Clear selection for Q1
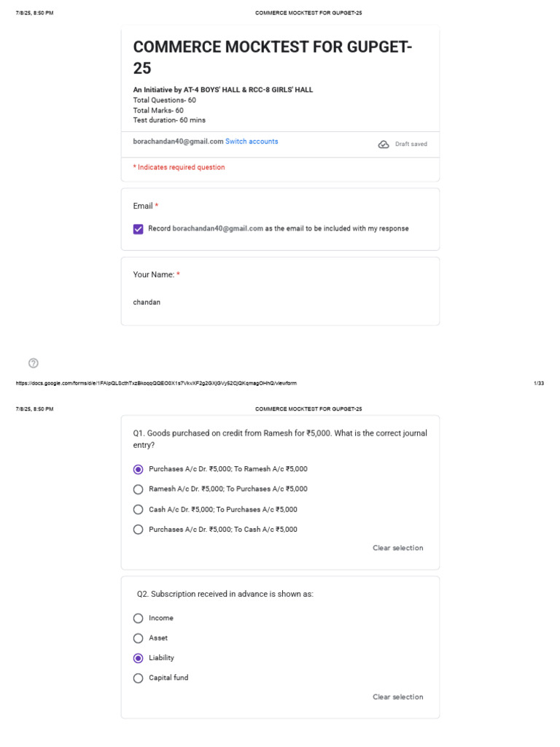Viewport: 560px width, 747px height. pyautogui.click(x=397, y=548)
